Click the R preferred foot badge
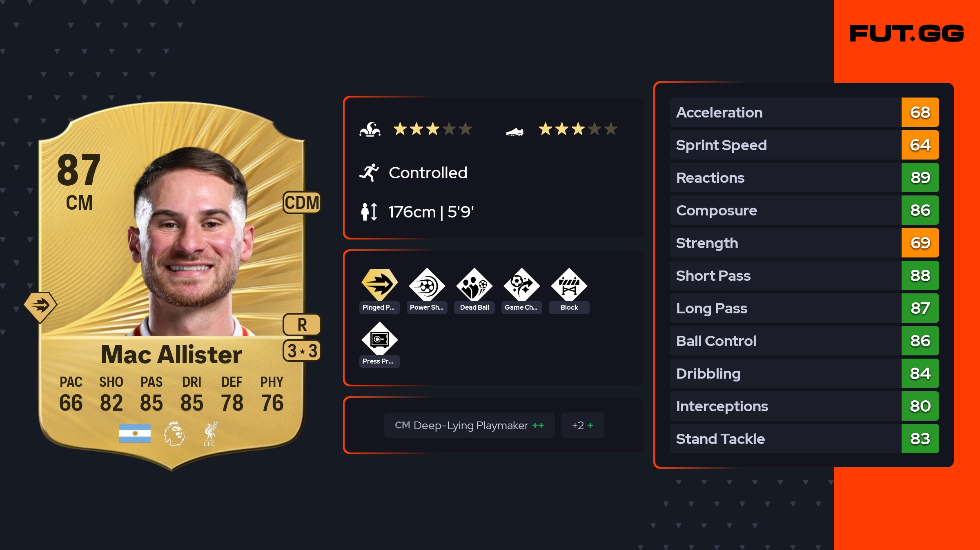The width and height of the screenshot is (980, 550). click(302, 325)
